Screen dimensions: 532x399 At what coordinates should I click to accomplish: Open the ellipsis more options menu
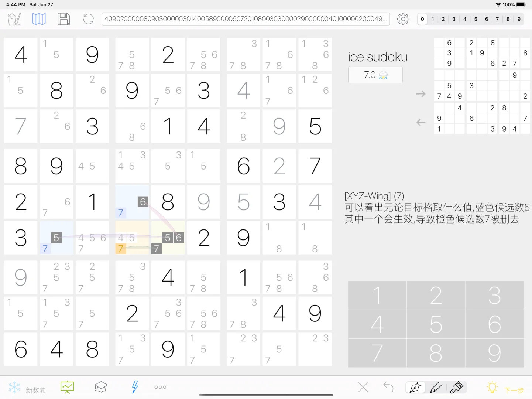pyautogui.click(x=160, y=387)
